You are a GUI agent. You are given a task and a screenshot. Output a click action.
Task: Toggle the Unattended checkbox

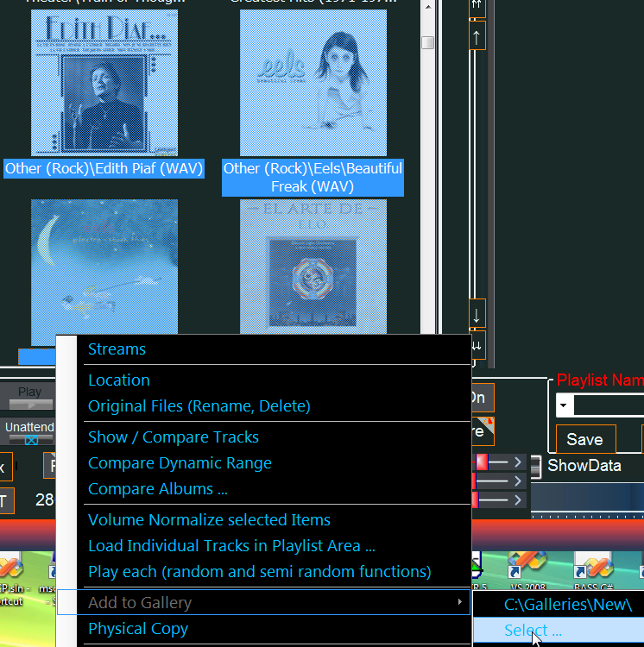pyautogui.click(x=31, y=440)
